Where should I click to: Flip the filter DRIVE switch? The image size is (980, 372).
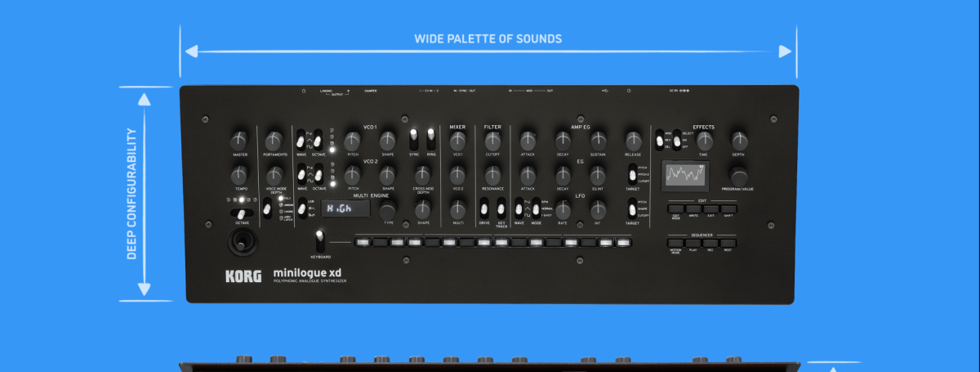(x=484, y=208)
